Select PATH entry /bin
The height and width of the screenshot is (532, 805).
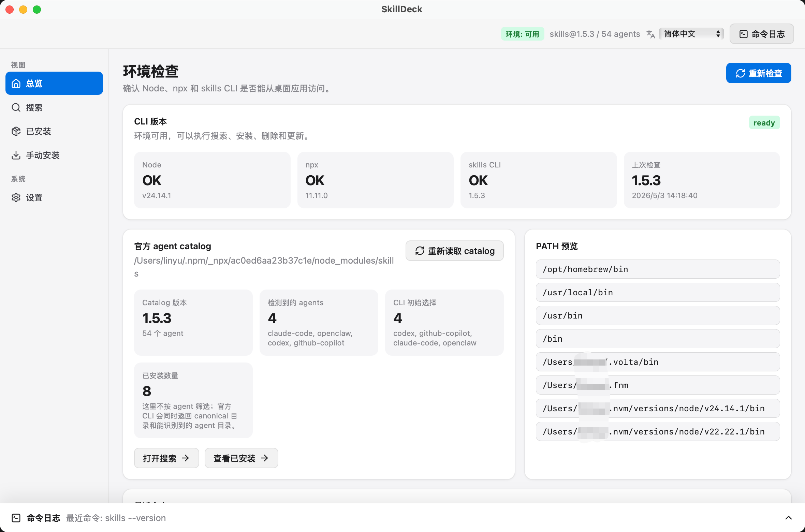(x=658, y=339)
